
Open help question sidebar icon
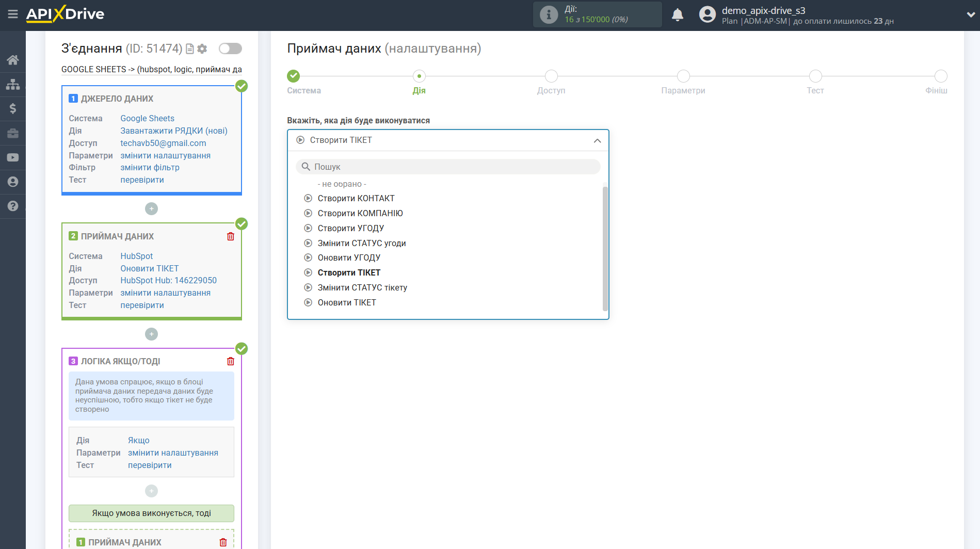[x=13, y=206]
